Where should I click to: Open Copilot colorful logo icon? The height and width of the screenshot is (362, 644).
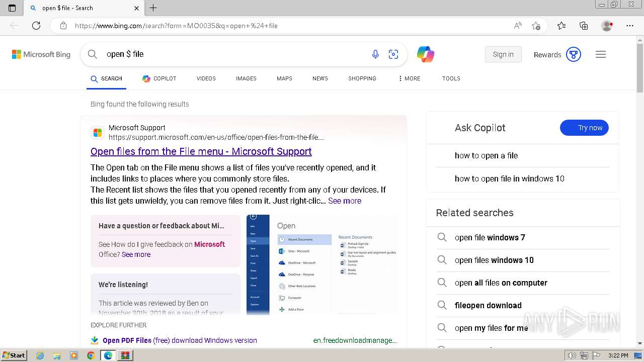pyautogui.click(x=426, y=54)
